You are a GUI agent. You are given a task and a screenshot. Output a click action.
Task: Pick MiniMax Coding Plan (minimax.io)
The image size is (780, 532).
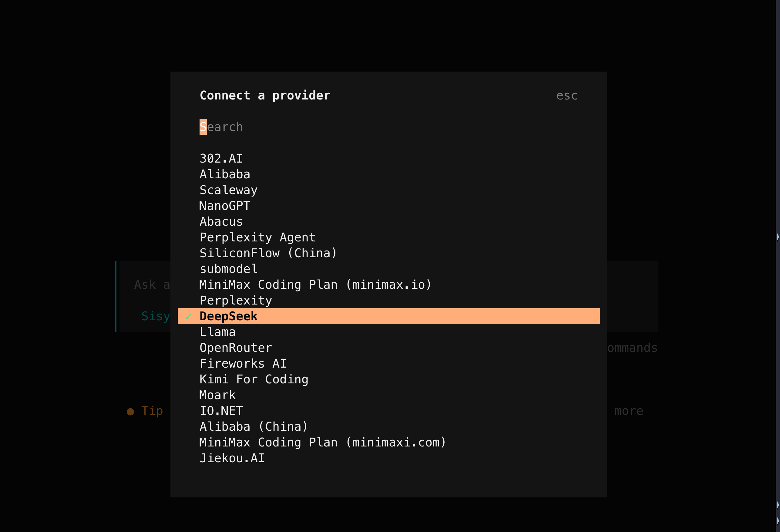tap(315, 285)
